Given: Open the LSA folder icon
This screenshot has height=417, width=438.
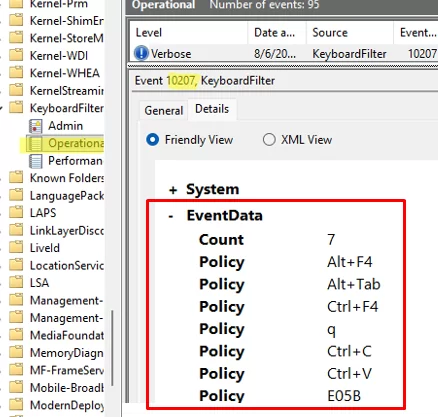Looking at the screenshot, I should coord(16,283).
